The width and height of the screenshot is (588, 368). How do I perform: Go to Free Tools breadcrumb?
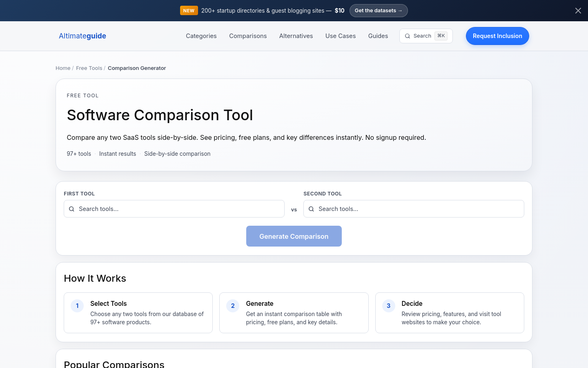point(89,68)
